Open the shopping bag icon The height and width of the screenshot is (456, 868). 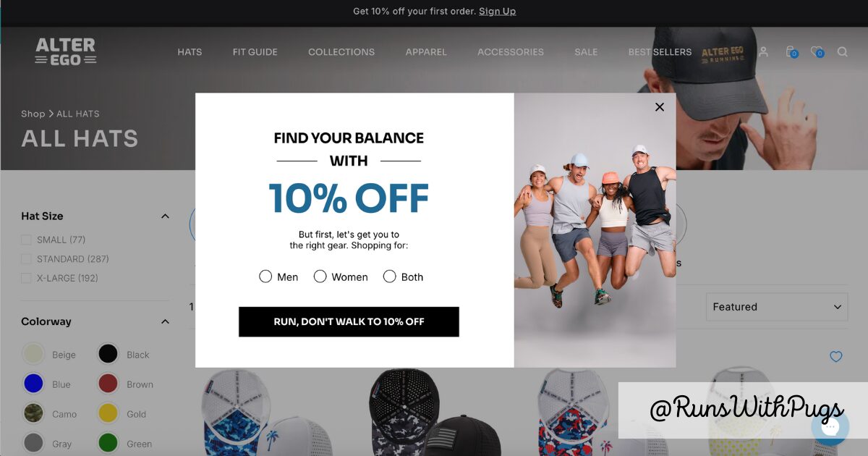(791, 51)
